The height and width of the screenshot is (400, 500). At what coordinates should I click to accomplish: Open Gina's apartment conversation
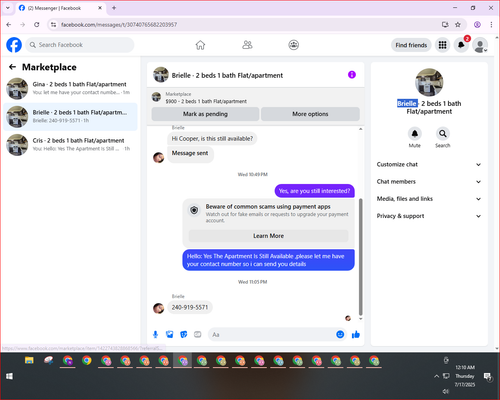pos(70,88)
